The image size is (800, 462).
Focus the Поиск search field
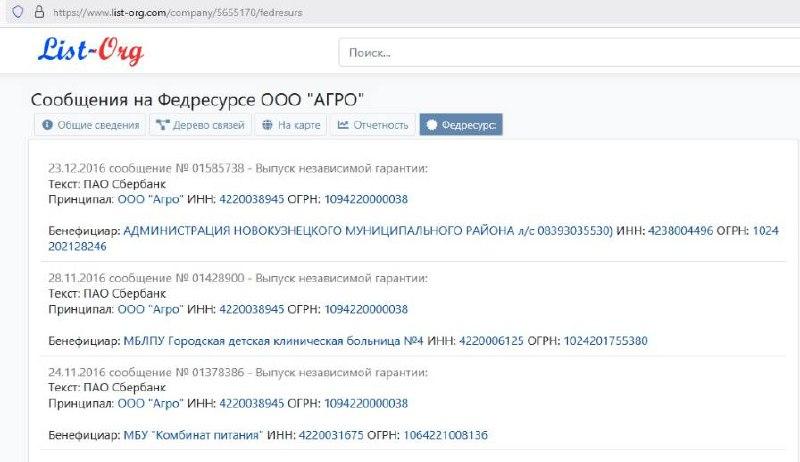point(569,53)
